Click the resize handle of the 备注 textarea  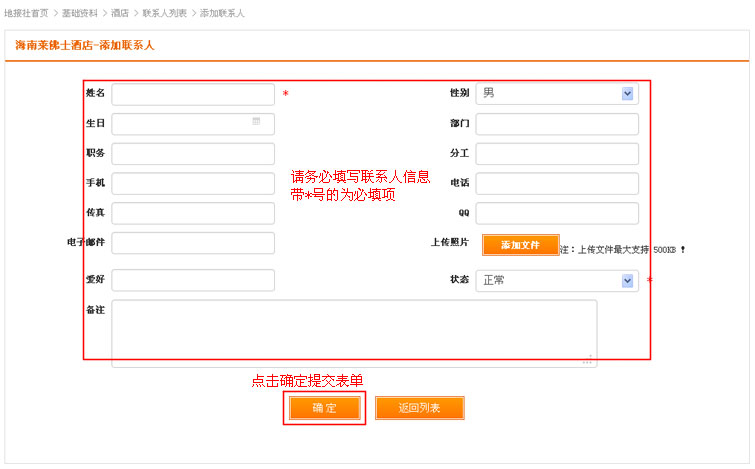(x=589, y=360)
